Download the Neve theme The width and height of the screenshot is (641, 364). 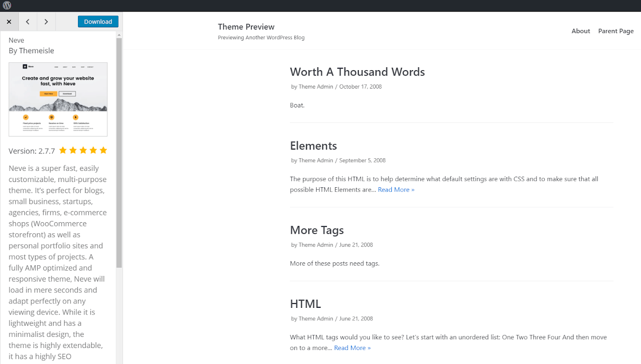pyautogui.click(x=98, y=21)
